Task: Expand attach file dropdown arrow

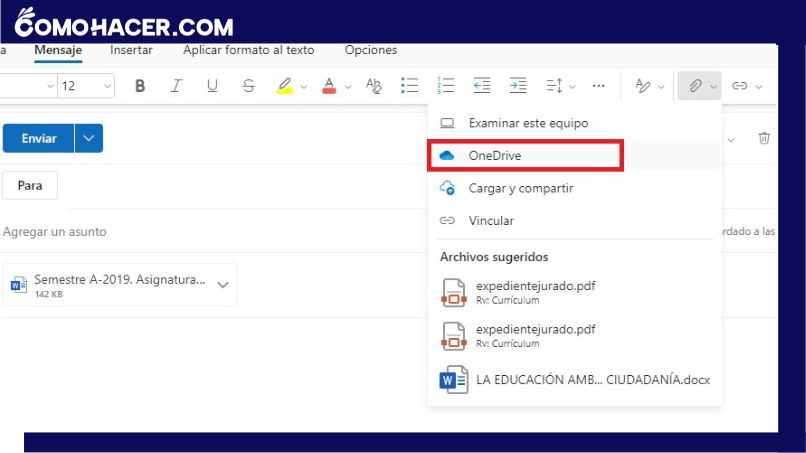Action: pos(713,87)
